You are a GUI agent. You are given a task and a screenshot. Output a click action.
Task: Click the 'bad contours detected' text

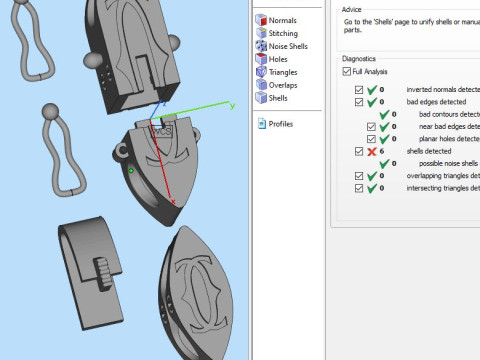coord(449,114)
